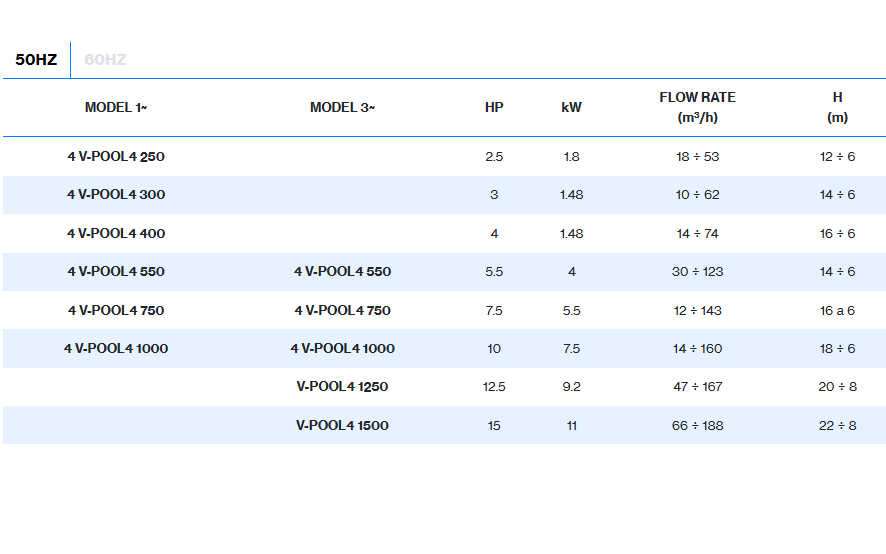The height and width of the screenshot is (554, 886).
Task: Click the MODEL 1~ column header
Action: (x=116, y=108)
